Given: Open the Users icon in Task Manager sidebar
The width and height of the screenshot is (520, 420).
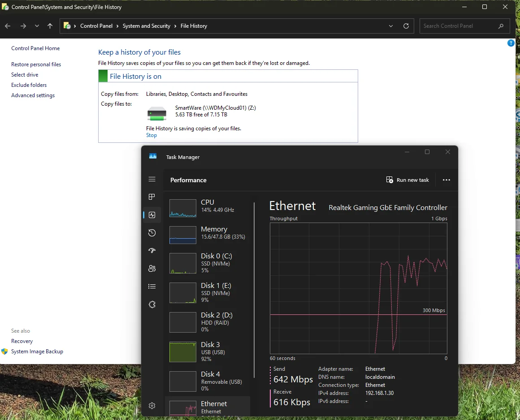Looking at the screenshot, I should pyautogui.click(x=152, y=269).
